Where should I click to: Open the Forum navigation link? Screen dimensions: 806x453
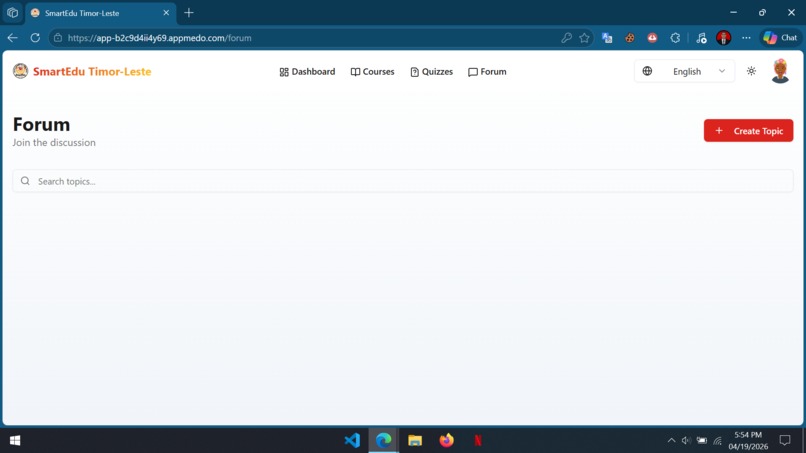click(487, 71)
